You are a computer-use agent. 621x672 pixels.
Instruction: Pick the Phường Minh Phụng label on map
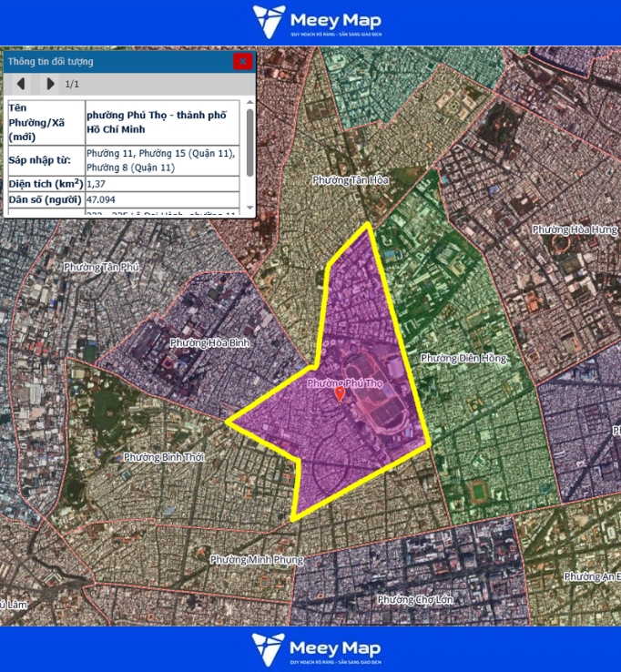point(256,559)
